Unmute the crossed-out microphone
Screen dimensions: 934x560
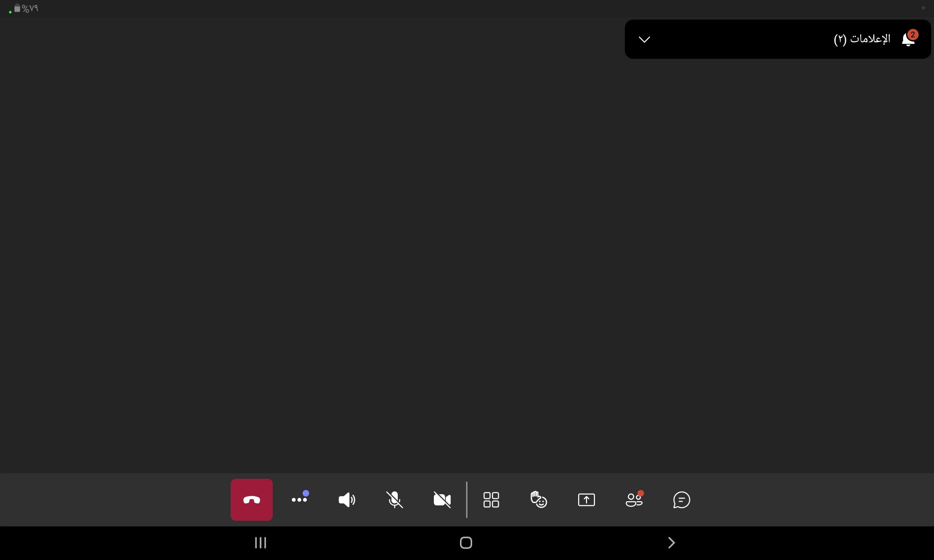tap(395, 500)
